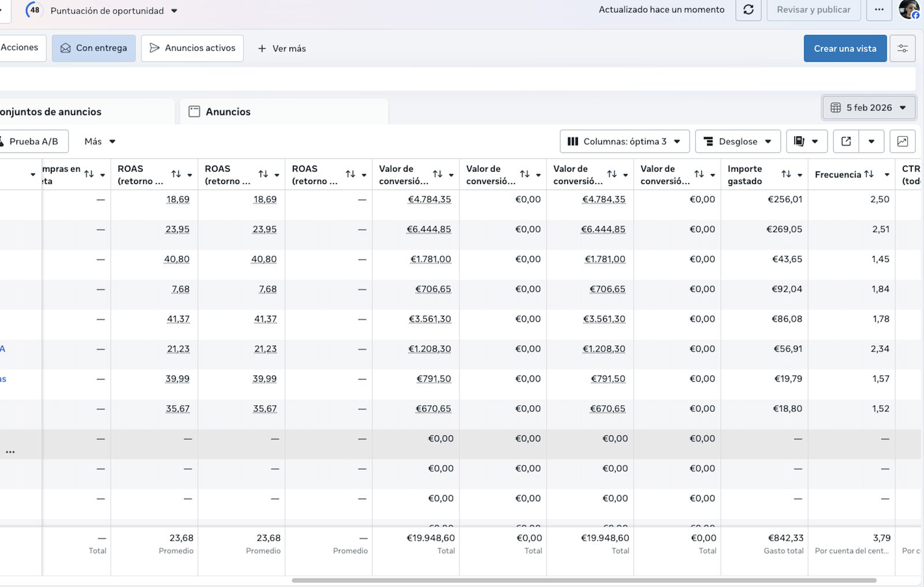Viewport: 924px width, 587px height.
Task: Click the Crear una vista button
Action: tap(845, 48)
